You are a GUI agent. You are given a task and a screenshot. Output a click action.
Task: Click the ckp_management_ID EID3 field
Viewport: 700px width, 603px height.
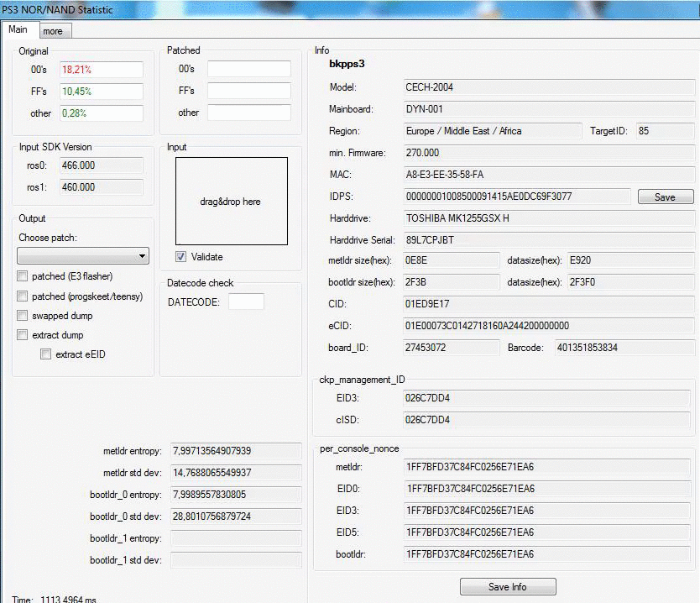click(x=547, y=398)
